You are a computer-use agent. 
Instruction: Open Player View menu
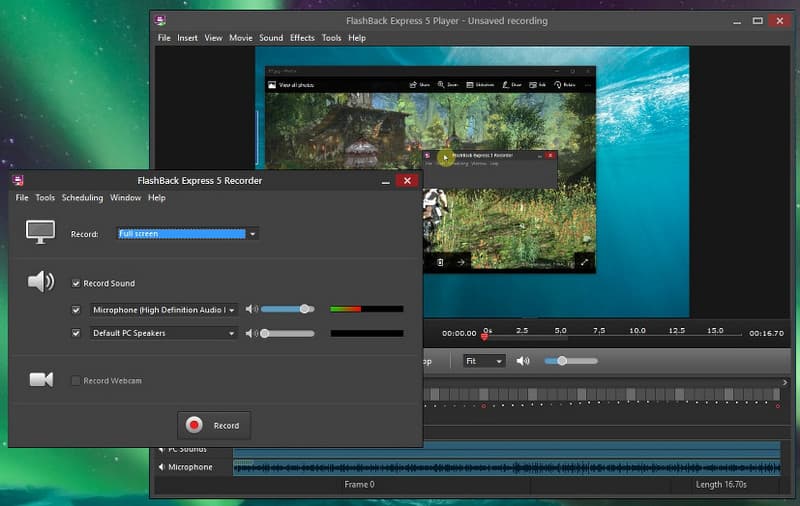pos(213,38)
